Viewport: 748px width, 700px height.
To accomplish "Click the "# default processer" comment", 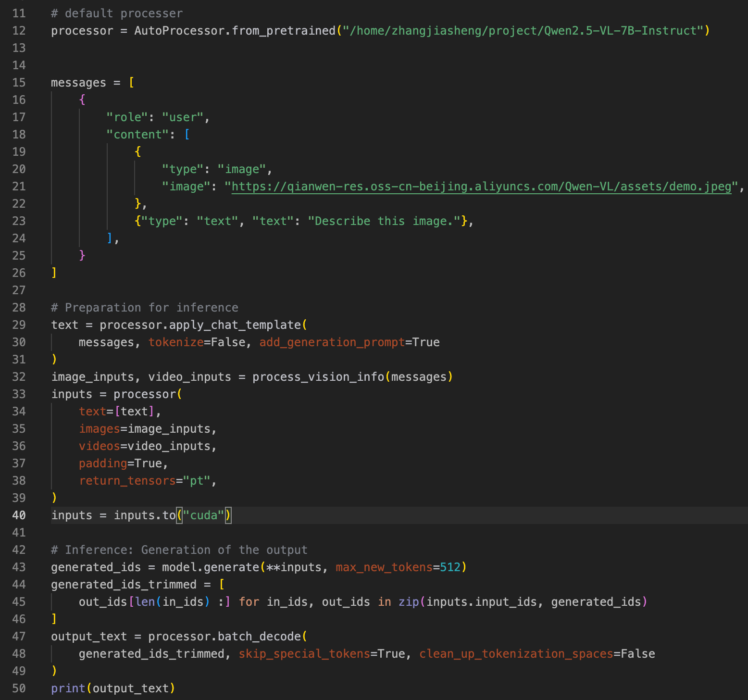I will pyautogui.click(x=117, y=13).
